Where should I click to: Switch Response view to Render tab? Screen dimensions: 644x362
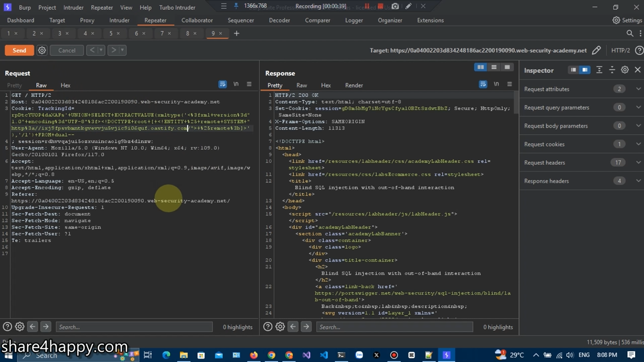click(354, 85)
